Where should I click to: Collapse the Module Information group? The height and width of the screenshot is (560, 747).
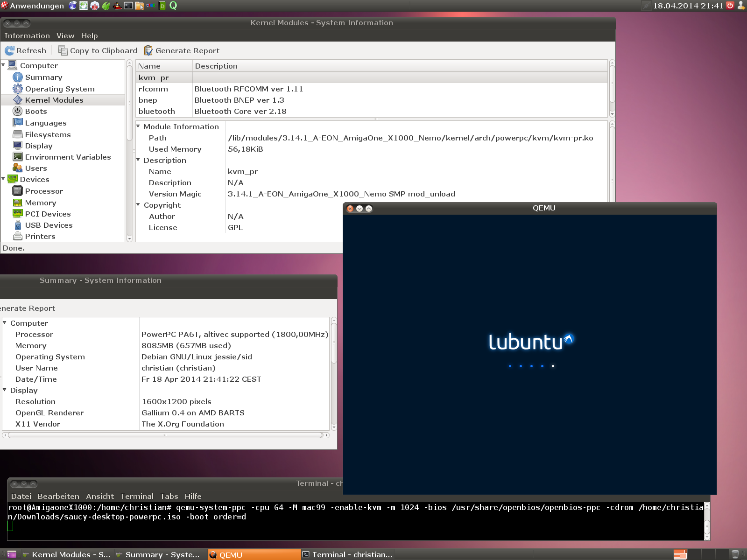coord(138,126)
